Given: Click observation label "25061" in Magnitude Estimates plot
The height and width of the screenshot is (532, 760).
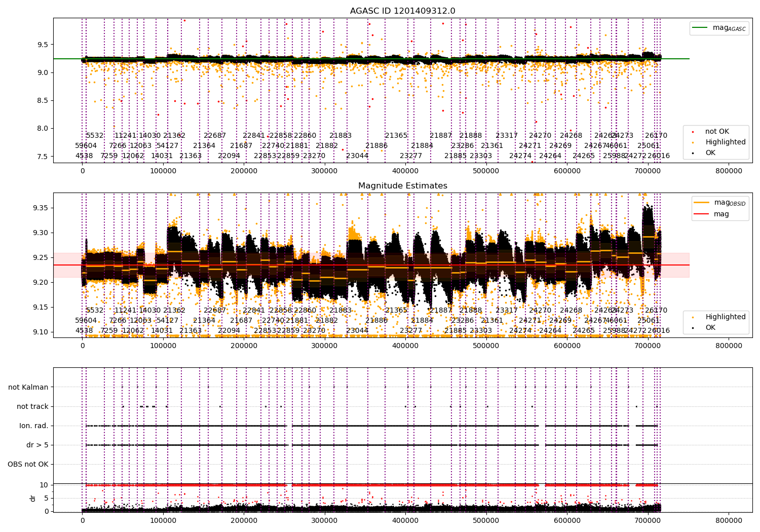Looking at the screenshot, I should [649, 321].
